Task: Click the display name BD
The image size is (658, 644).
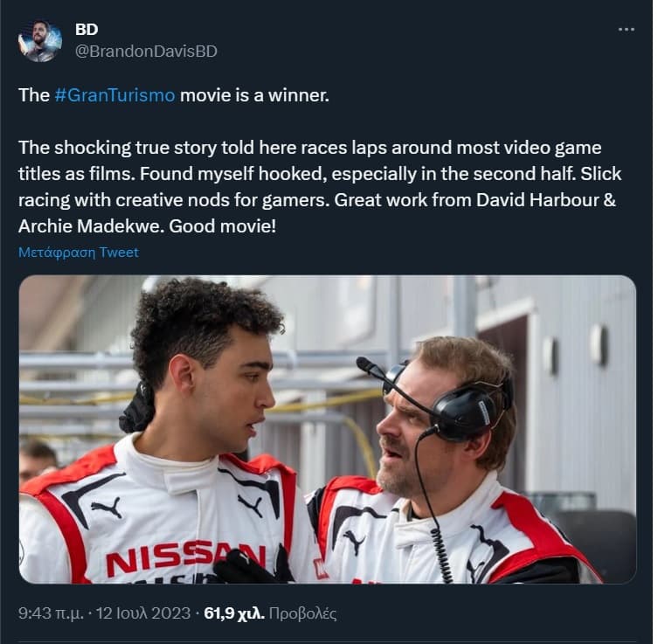Action: coord(87,30)
